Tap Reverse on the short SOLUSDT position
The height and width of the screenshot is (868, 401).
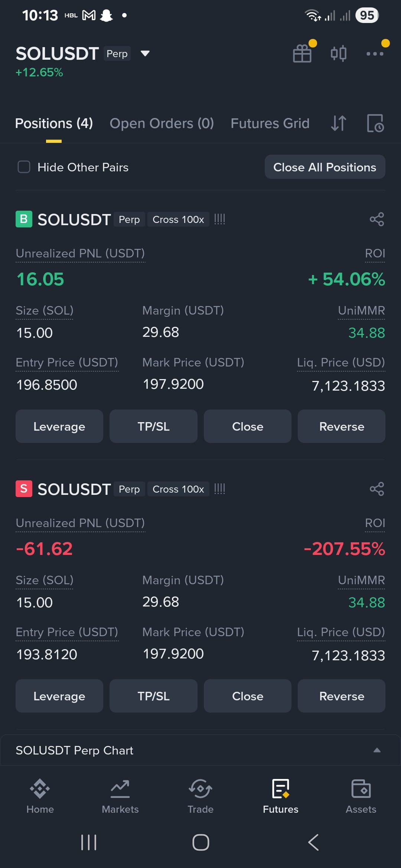click(x=342, y=696)
